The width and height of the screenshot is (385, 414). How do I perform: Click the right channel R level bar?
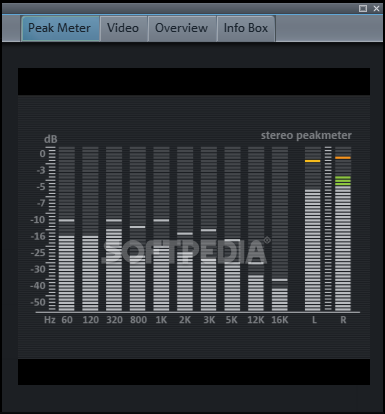coord(343,229)
